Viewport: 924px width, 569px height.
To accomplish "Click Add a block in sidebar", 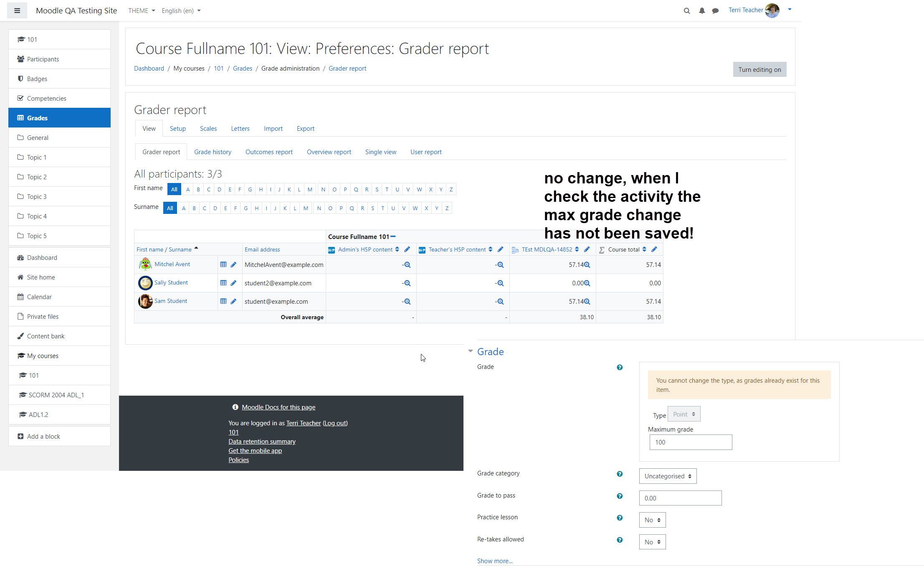I will pos(59,436).
